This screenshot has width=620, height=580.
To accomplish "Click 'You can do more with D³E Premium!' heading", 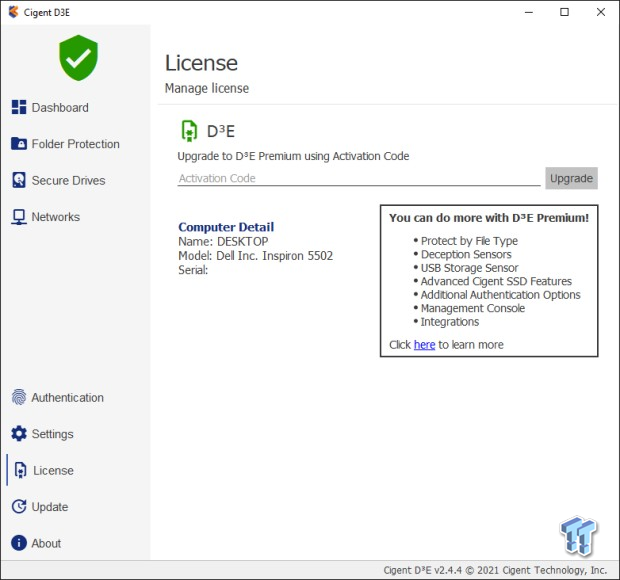I will [x=489, y=218].
